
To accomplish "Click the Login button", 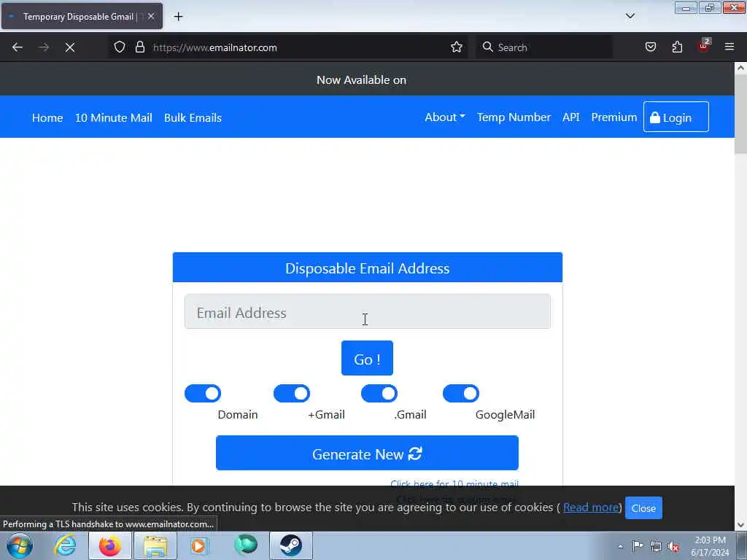I will [676, 117].
